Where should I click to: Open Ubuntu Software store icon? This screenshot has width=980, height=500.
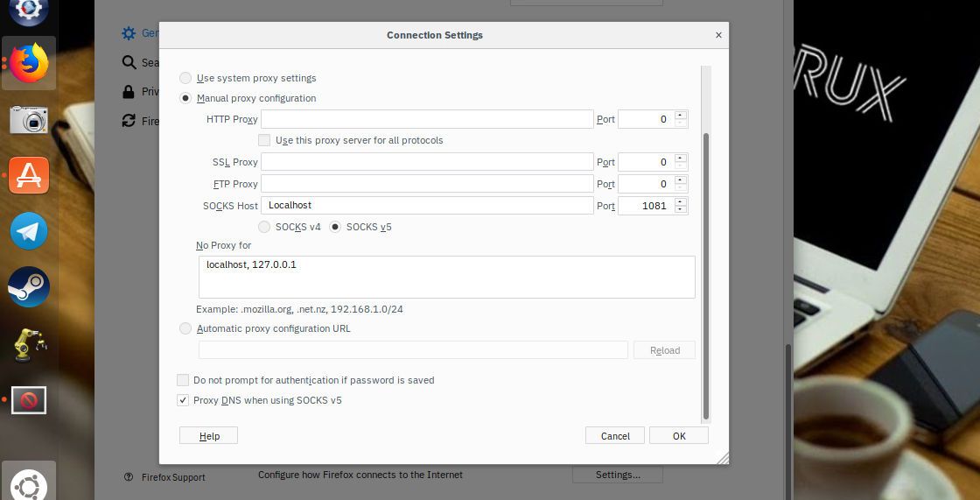click(29, 175)
